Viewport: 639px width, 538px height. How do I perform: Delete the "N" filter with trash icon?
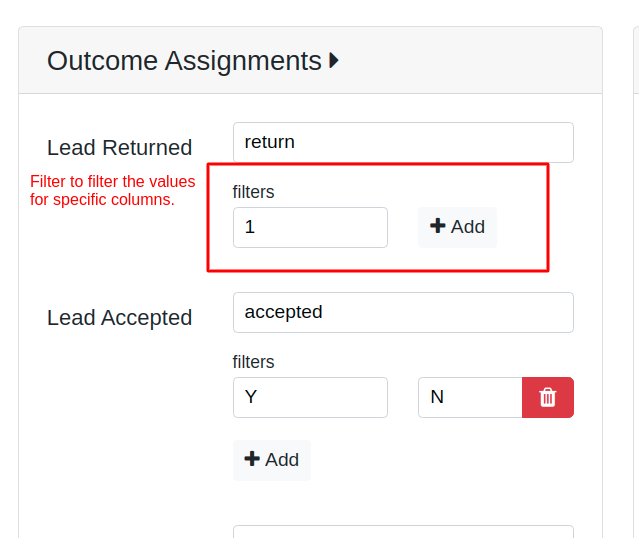[x=548, y=397]
